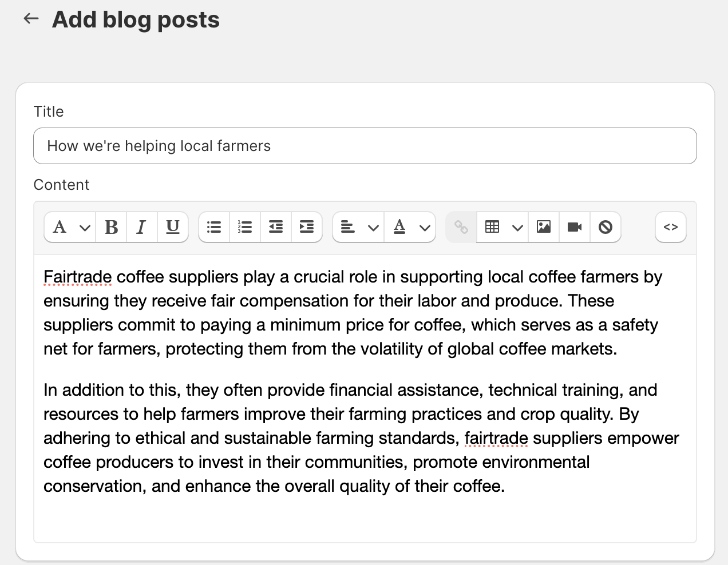Viewport: 728px width, 565px height.
Task: Click the clear formatting icon
Action: pyautogui.click(x=606, y=227)
